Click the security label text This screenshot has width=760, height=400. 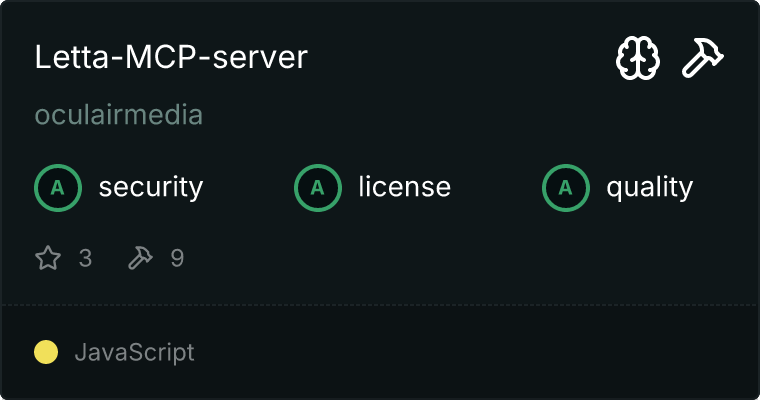tap(150, 187)
